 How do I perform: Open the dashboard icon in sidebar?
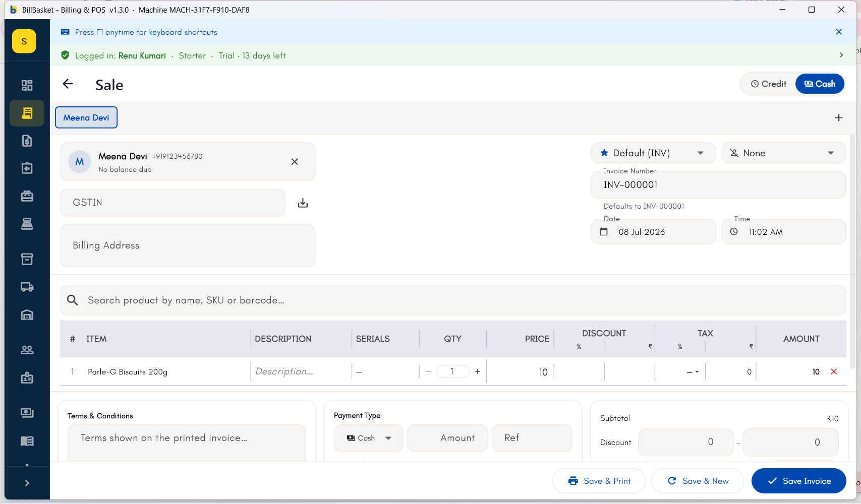click(27, 85)
